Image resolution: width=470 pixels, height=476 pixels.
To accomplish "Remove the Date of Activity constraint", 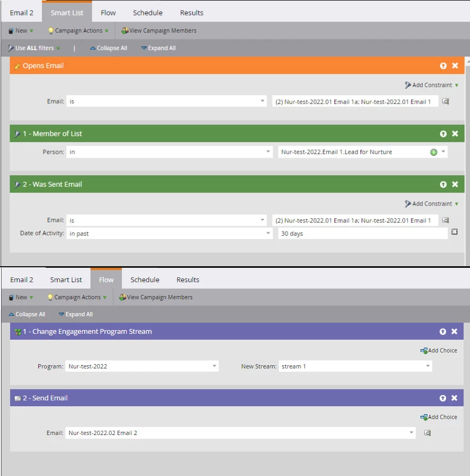I will point(454,232).
